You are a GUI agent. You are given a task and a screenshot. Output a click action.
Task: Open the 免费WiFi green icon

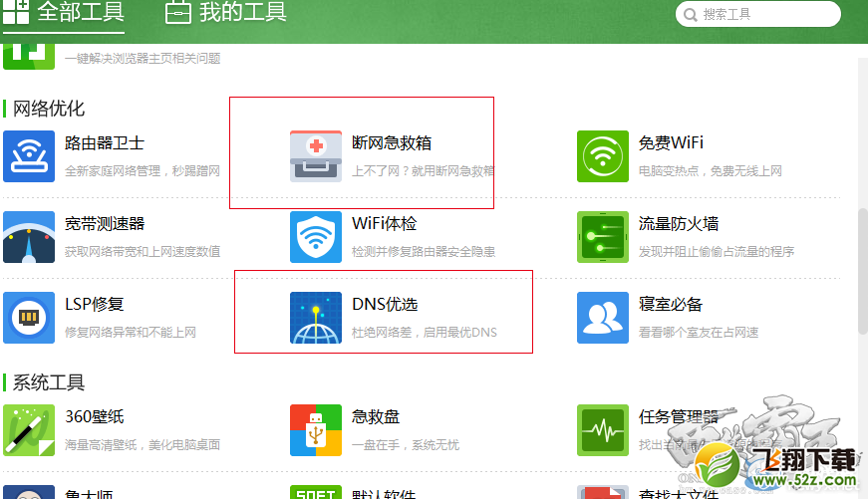click(x=603, y=156)
